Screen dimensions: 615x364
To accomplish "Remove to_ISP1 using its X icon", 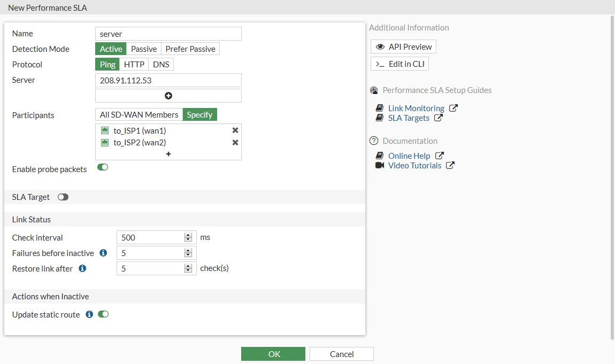I will pos(235,130).
